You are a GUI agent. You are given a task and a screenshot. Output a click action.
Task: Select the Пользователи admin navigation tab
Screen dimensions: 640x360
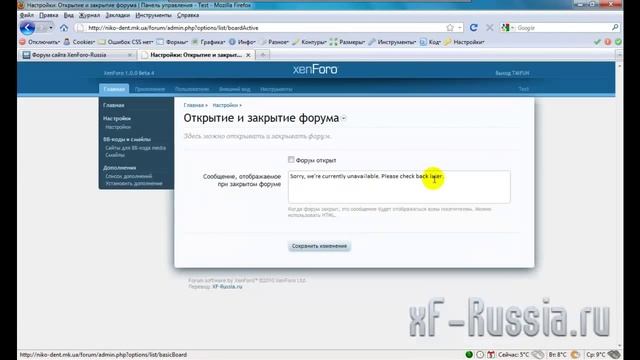coord(192,89)
